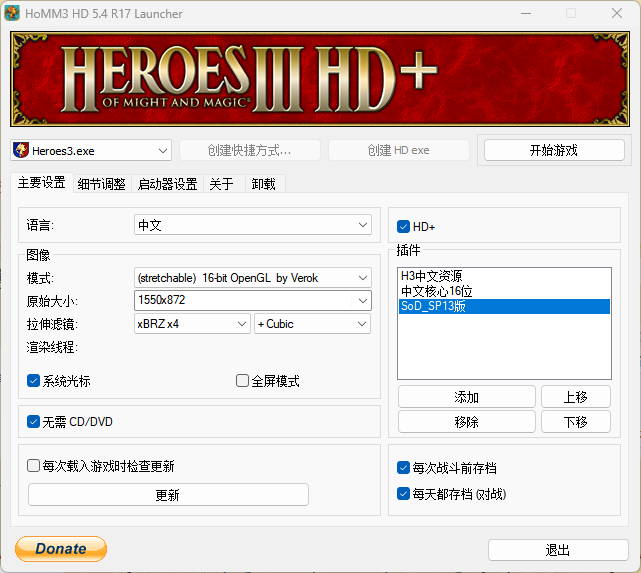Toggle 每天都存档 (对战) checkbox
Screen dimensions: 641x573
(x=403, y=494)
